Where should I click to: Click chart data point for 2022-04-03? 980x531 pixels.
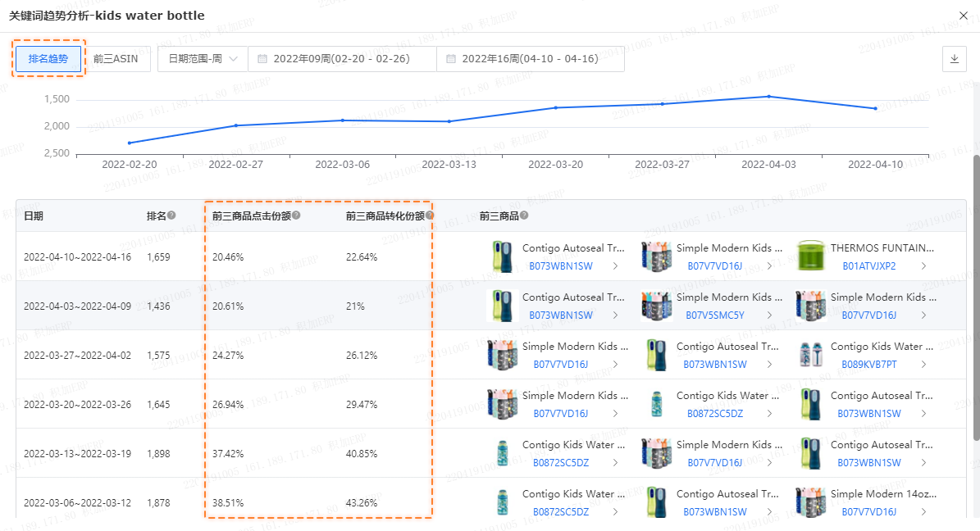click(x=768, y=96)
